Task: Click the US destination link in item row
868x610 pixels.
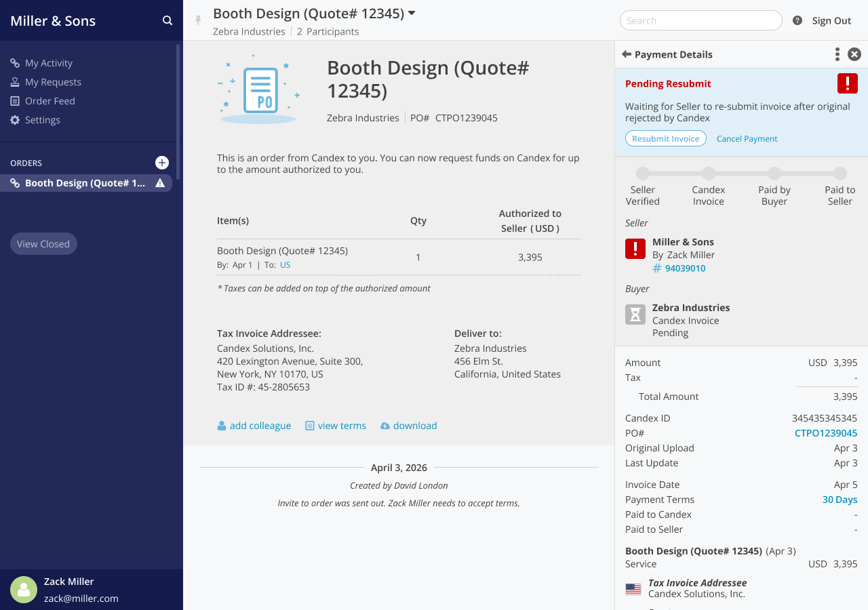Action: click(285, 265)
